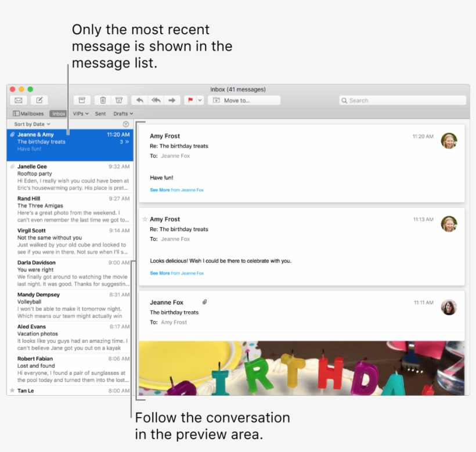The image size is (476, 452).
Task: Open the Sort by Date menu
Action: 32,124
